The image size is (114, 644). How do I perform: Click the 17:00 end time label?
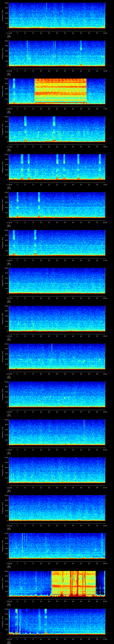(x=105, y=109)
